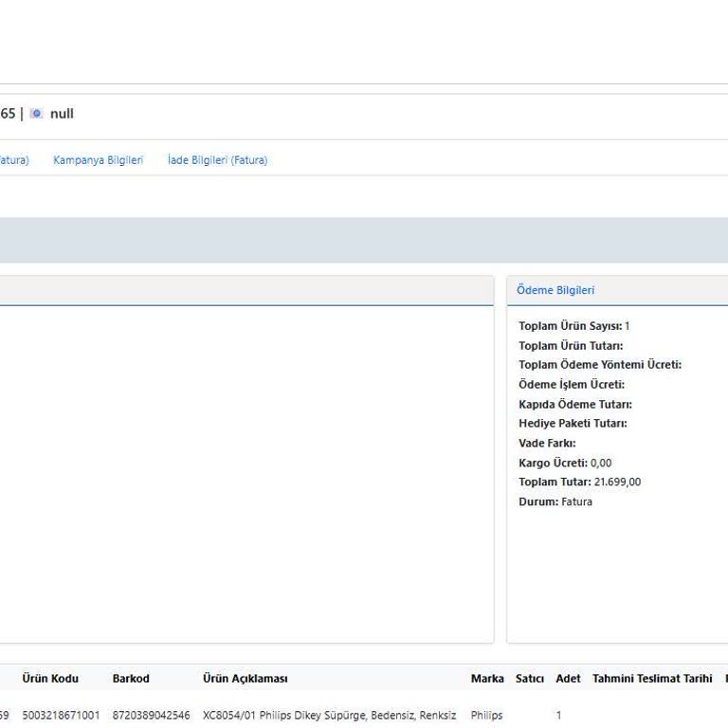Click the Toplam Ürün Sayısı line
The width and height of the screenshot is (728, 728).
pyautogui.click(x=573, y=326)
